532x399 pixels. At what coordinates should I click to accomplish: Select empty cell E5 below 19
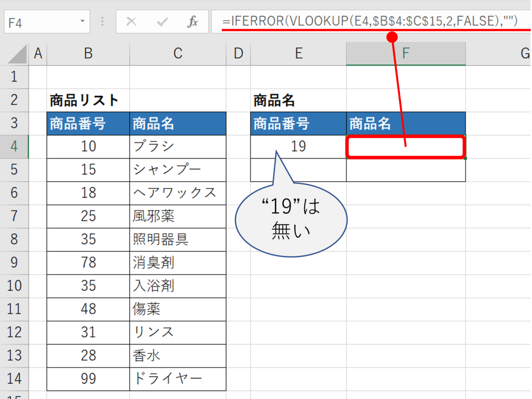coord(299,170)
